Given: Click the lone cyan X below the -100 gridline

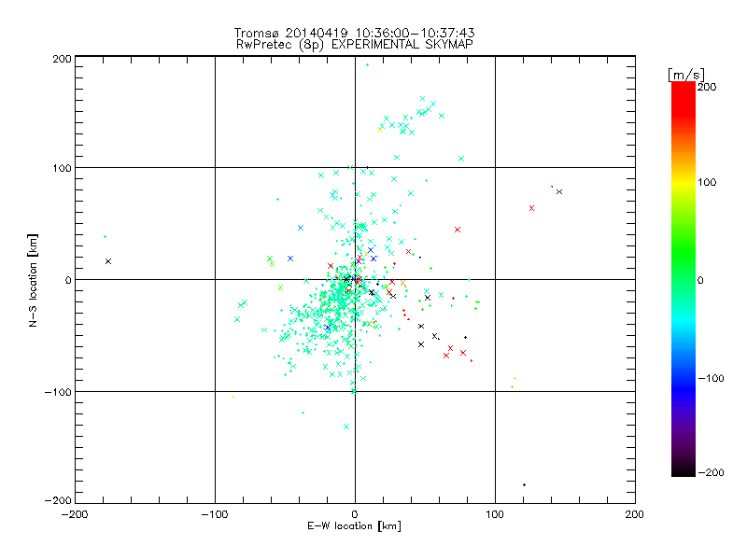Looking at the screenshot, I should click(346, 427).
